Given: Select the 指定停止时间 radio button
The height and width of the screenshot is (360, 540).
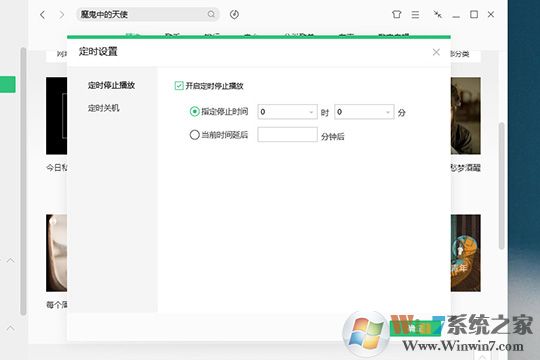Looking at the screenshot, I should click(x=195, y=111).
